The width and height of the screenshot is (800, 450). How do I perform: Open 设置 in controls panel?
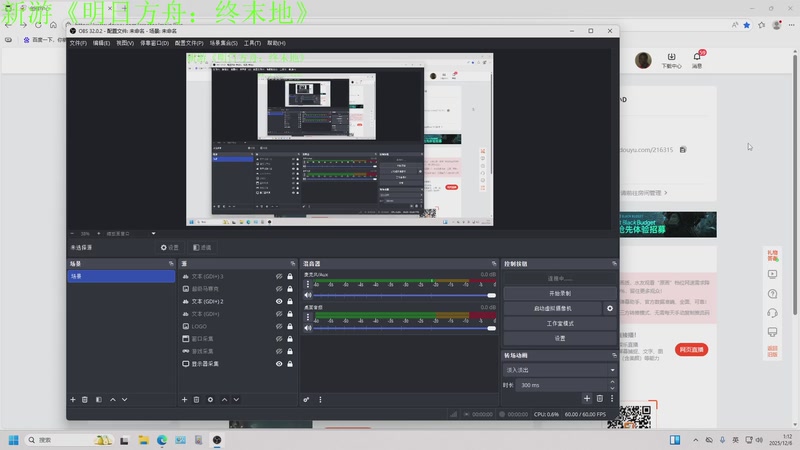click(560, 338)
